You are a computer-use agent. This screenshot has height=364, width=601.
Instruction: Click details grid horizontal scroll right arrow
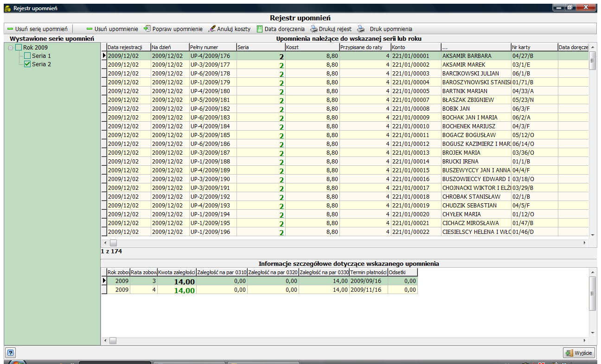(x=584, y=341)
